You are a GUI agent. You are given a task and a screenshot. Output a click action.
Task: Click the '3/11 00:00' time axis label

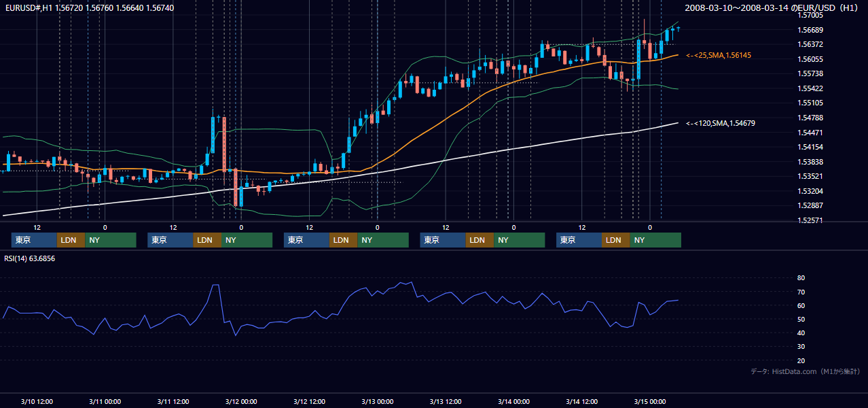[105, 401]
